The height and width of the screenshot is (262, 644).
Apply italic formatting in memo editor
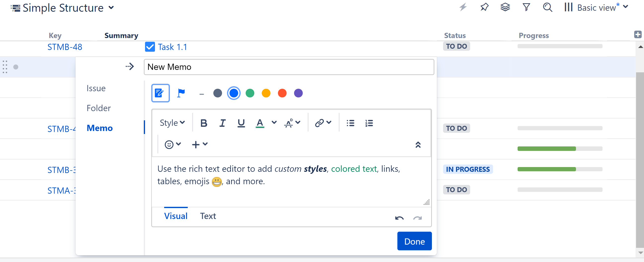point(222,123)
